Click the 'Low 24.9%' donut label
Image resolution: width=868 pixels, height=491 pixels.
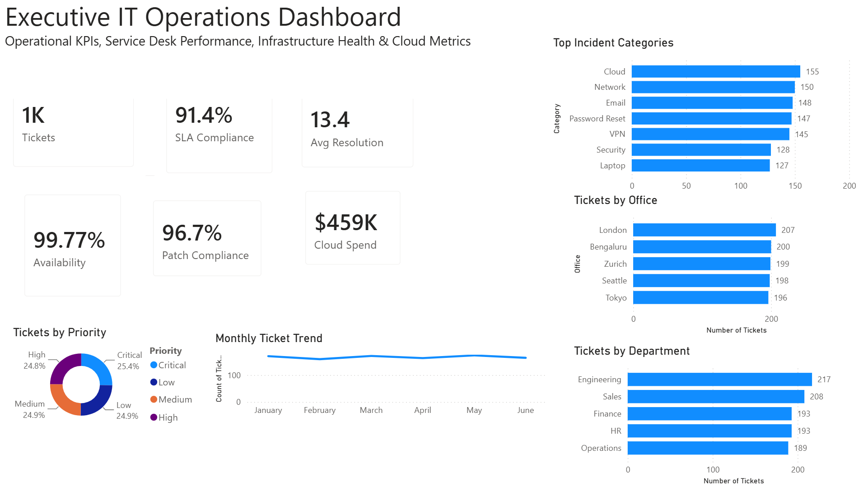coord(127,411)
